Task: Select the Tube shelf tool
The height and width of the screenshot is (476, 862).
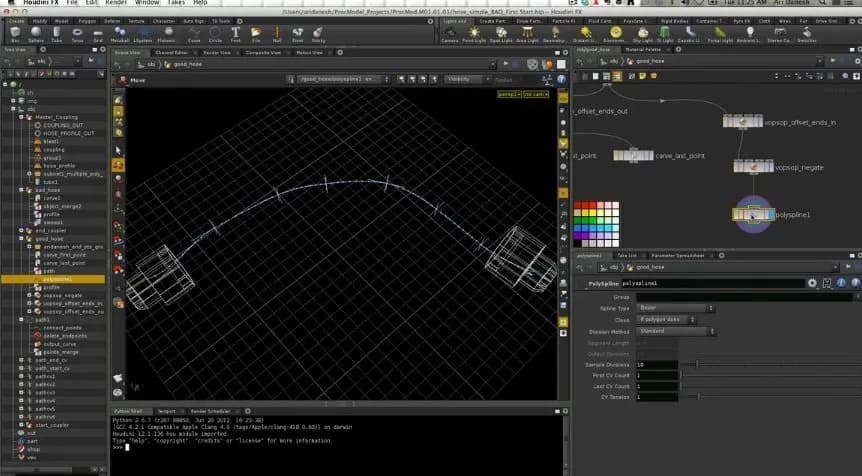Action: [x=57, y=34]
